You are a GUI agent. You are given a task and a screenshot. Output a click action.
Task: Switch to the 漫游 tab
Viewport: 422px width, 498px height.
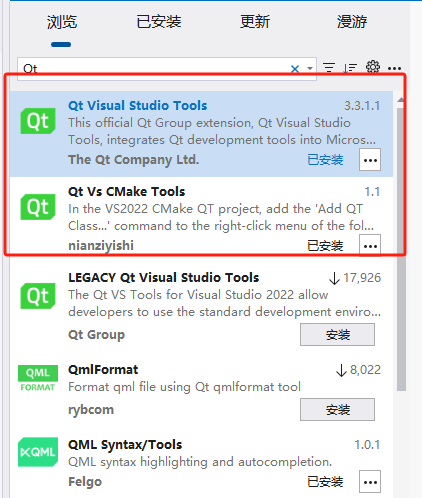pos(352,22)
